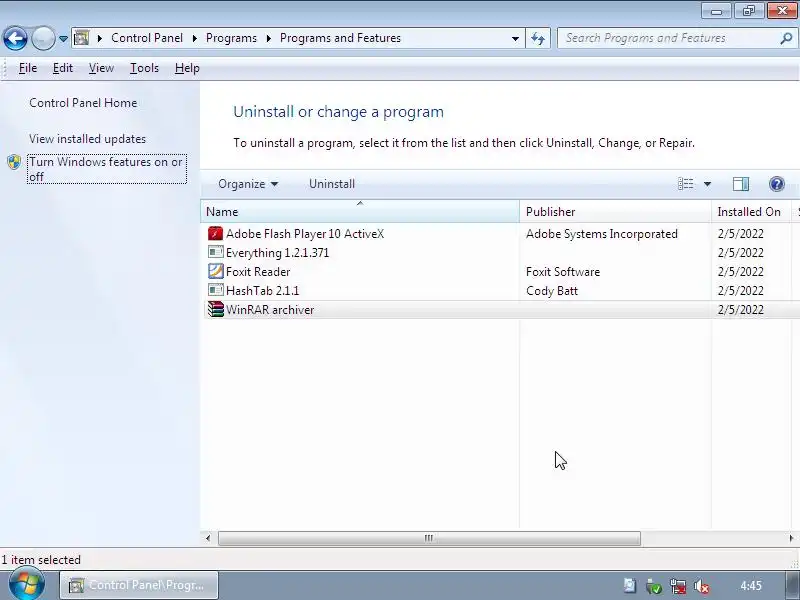
Task: Click the Uninstall toolbar button
Action: click(332, 184)
